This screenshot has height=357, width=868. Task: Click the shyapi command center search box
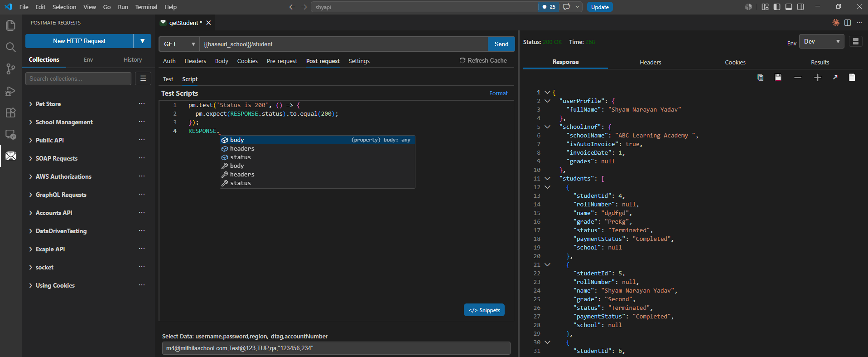pos(424,7)
